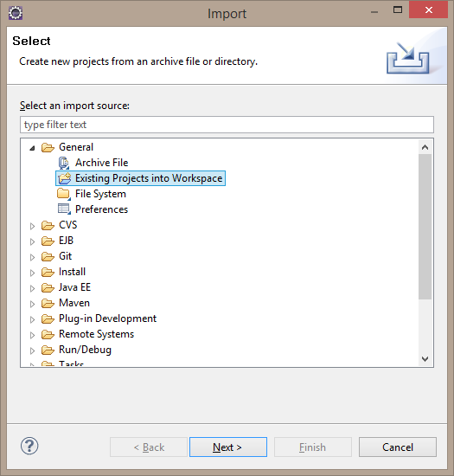Click the scrollbar down arrow in the list
The width and height of the screenshot is (454, 476).
click(425, 359)
